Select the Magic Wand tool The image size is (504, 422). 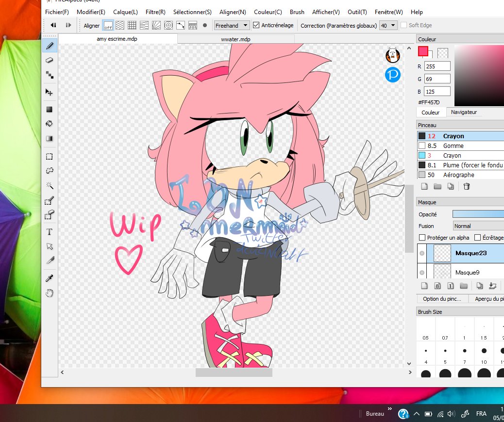(x=50, y=185)
